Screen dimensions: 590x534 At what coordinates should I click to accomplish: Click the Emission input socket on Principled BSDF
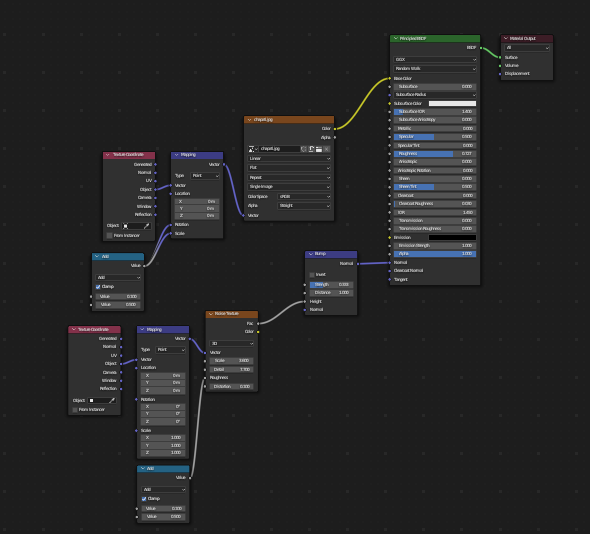(390, 238)
